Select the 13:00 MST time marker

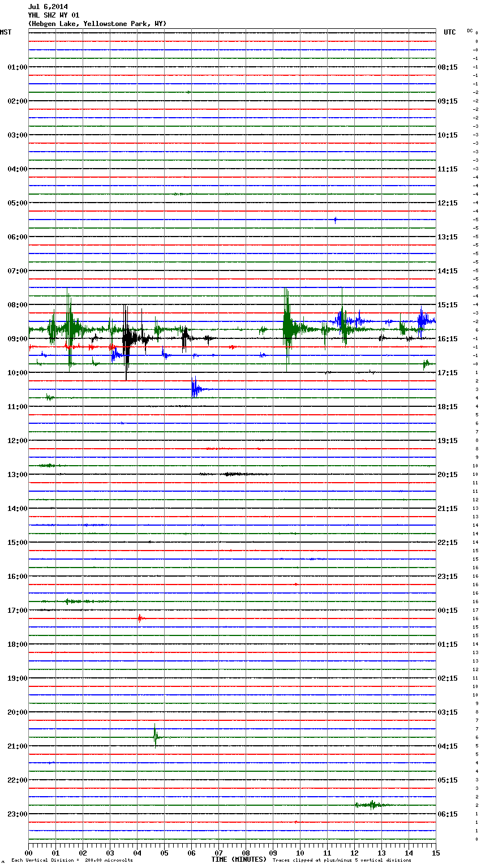17,475
